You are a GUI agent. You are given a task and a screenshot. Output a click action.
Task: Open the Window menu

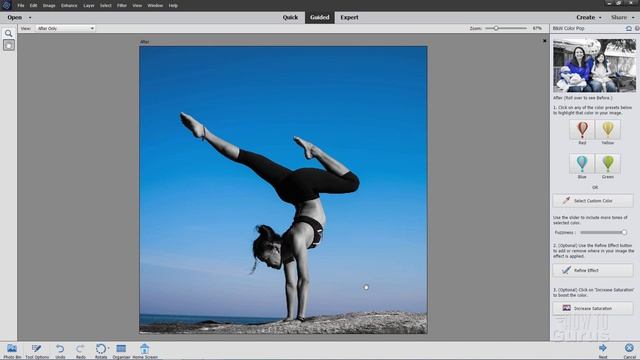click(x=155, y=6)
